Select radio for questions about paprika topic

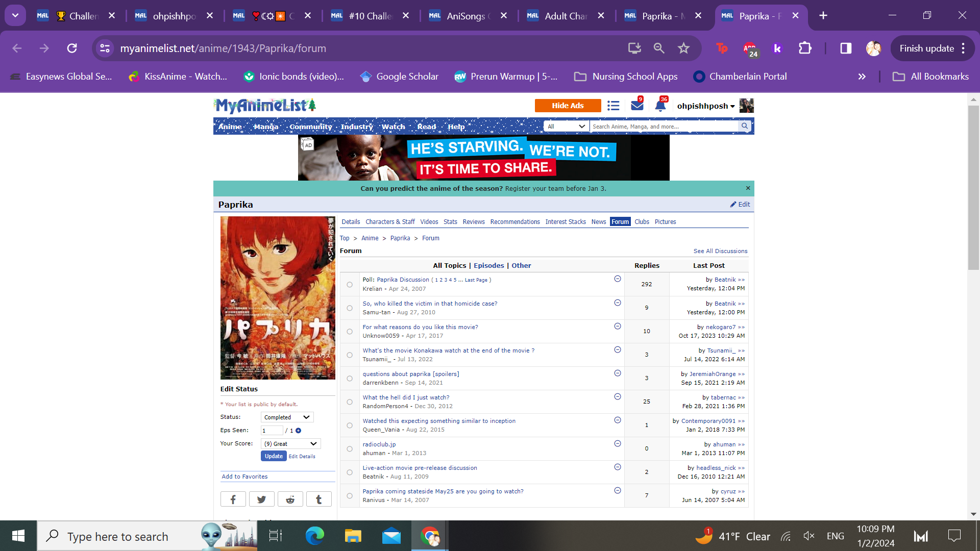coord(350,379)
